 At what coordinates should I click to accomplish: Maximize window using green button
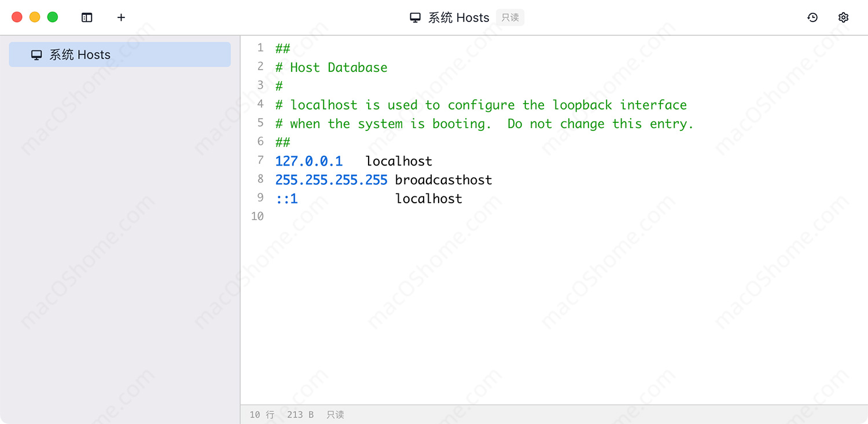53,17
